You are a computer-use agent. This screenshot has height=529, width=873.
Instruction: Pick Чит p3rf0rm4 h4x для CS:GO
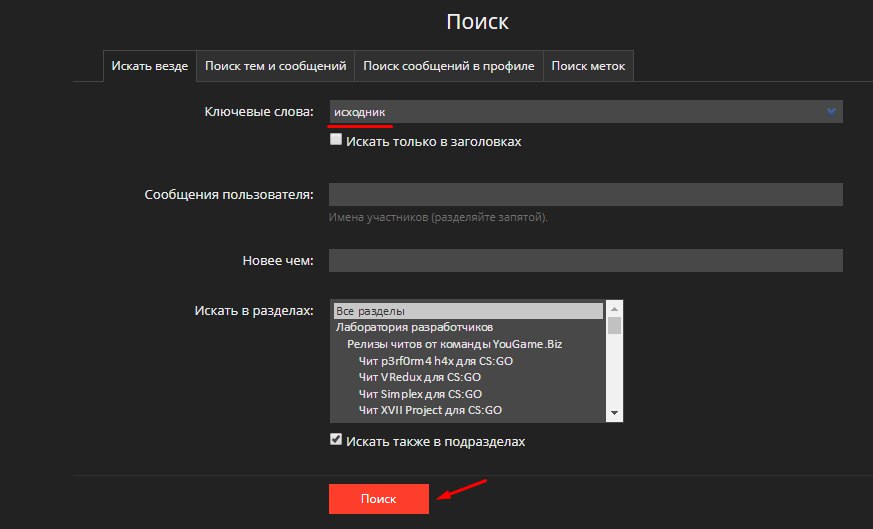tap(435, 360)
